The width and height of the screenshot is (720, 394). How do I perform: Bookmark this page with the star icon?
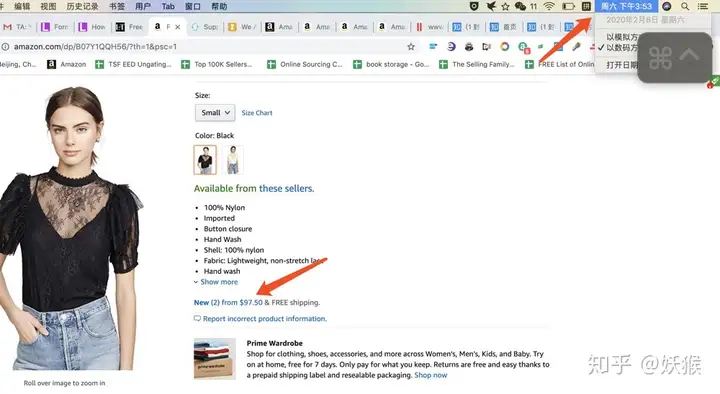tap(411, 46)
